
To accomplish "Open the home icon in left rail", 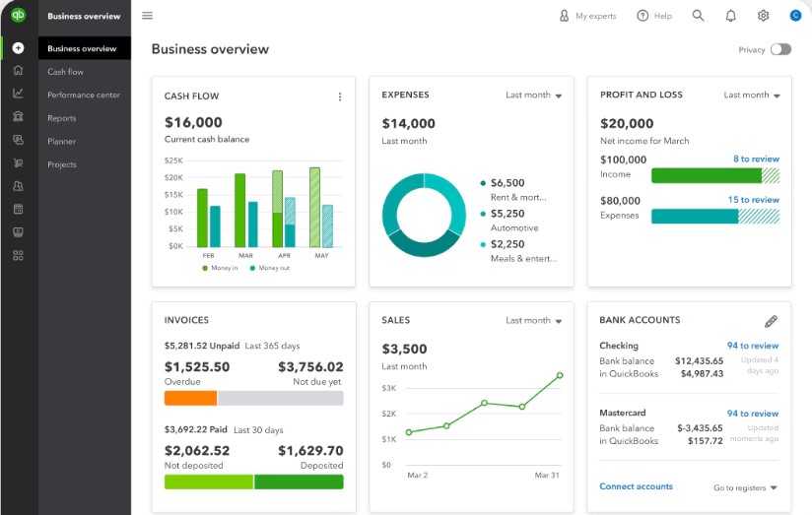I will click(x=18, y=70).
